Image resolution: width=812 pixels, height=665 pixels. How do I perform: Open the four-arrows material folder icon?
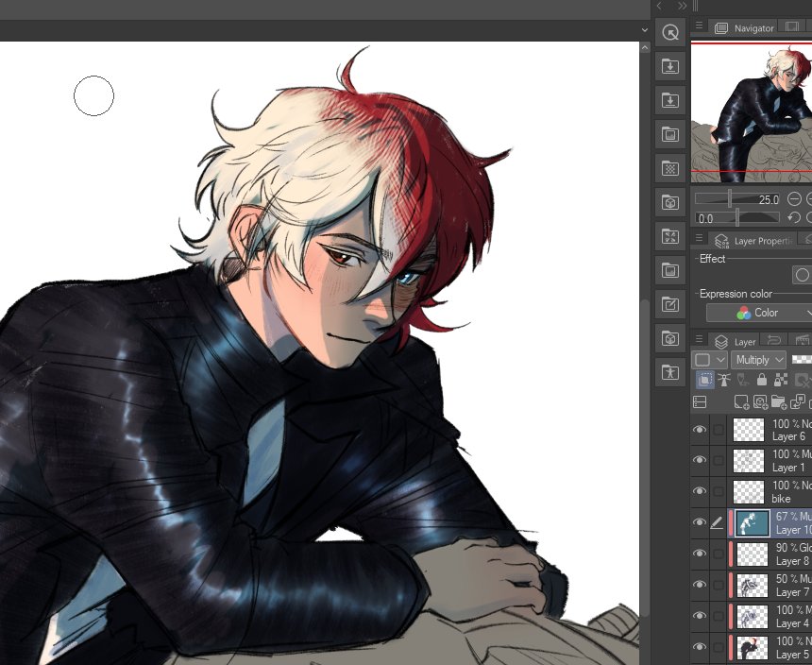[x=670, y=237]
